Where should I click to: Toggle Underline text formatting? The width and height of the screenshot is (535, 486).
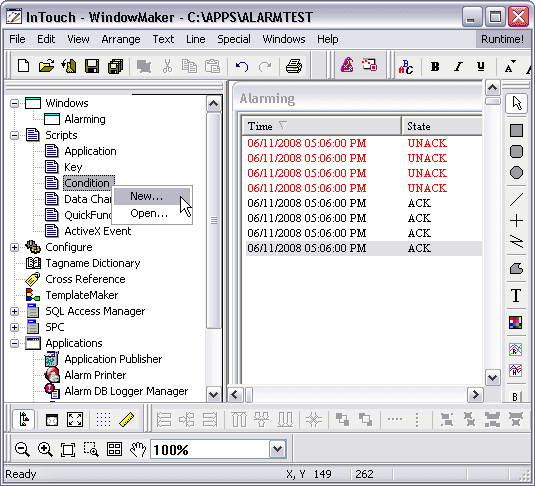coord(481,67)
